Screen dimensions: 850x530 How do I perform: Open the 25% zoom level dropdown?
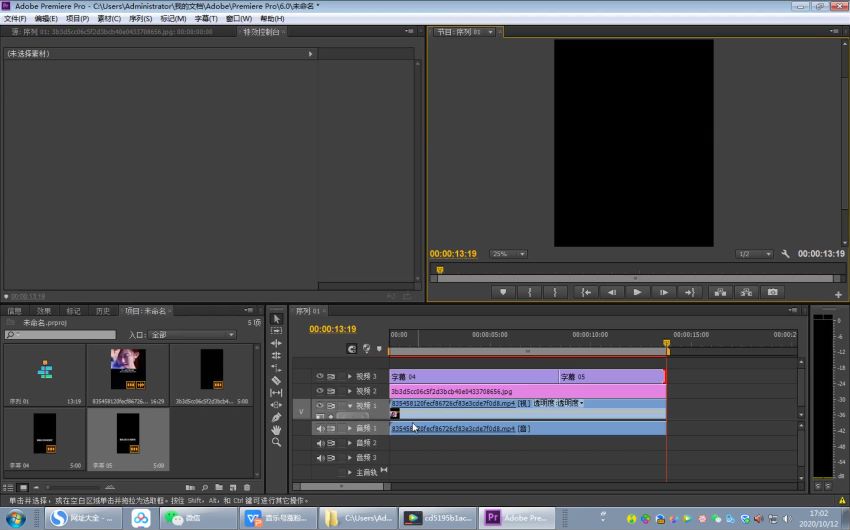508,254
